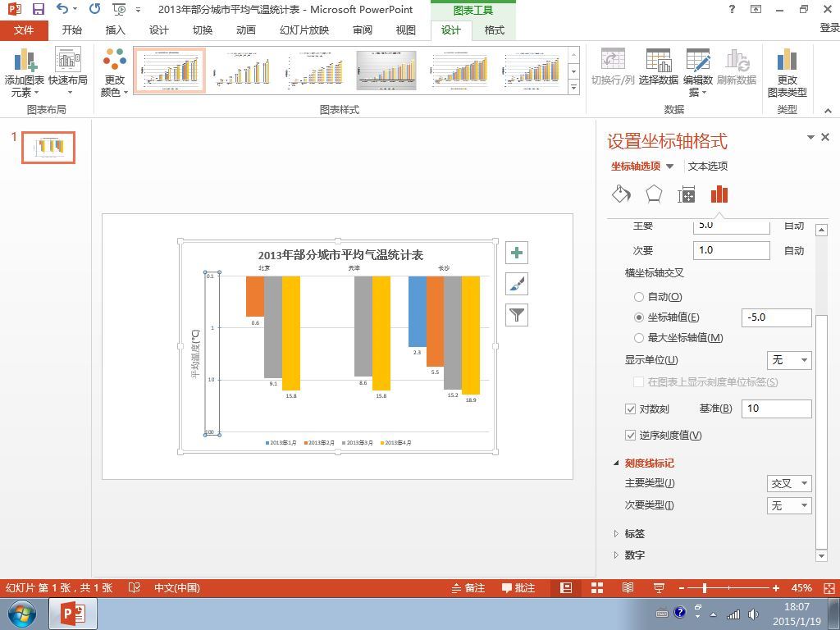The width and height of the screenshot is (840, 630).
Task: Click the Comments (批注) button
Action: click(518, 587)
